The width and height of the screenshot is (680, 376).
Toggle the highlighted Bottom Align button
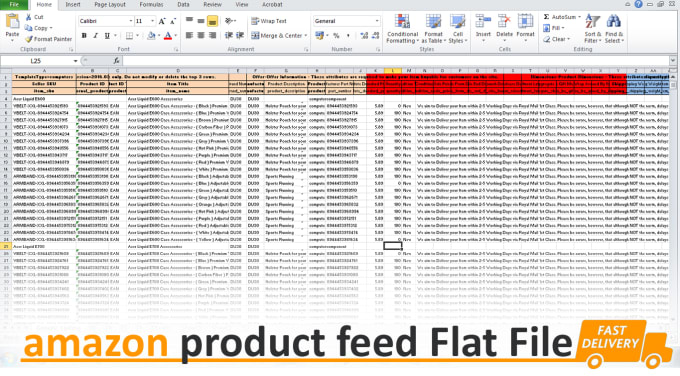212,21
